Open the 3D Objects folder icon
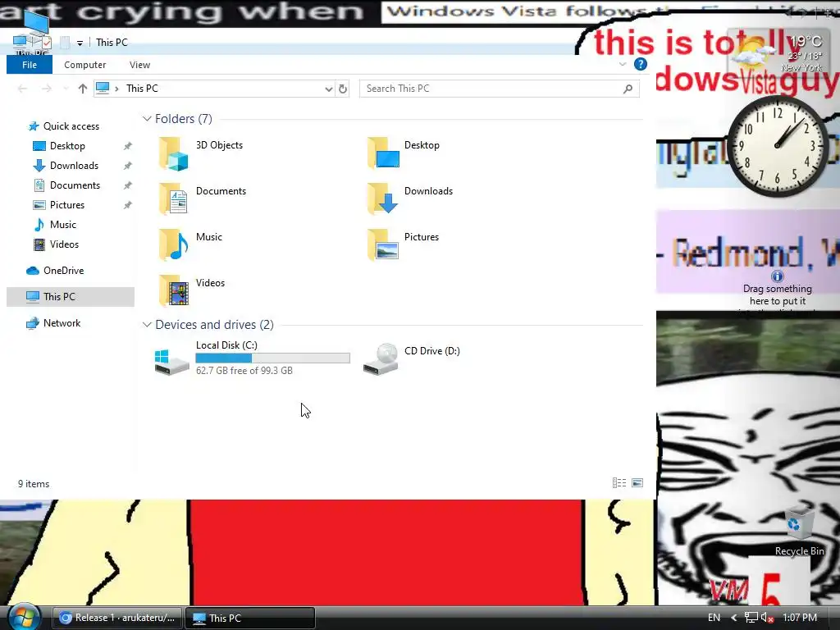Image resolution: width=840 pixels, height=630 pixels. (x=173, y=153)
